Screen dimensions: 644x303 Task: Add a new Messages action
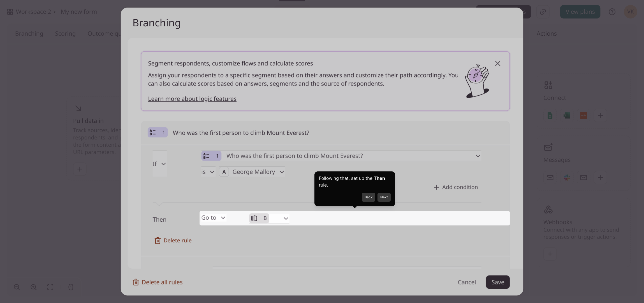[x=600, y=178]
